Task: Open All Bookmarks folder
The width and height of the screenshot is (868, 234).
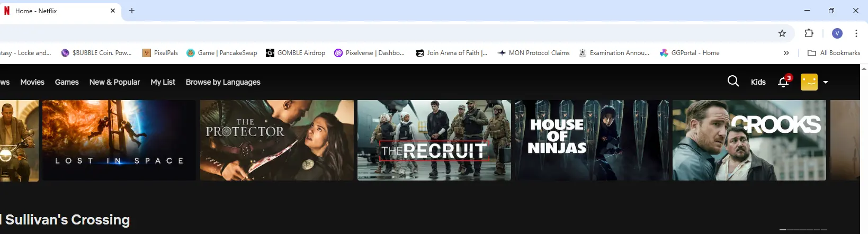Action: click(x=834, y=53)
